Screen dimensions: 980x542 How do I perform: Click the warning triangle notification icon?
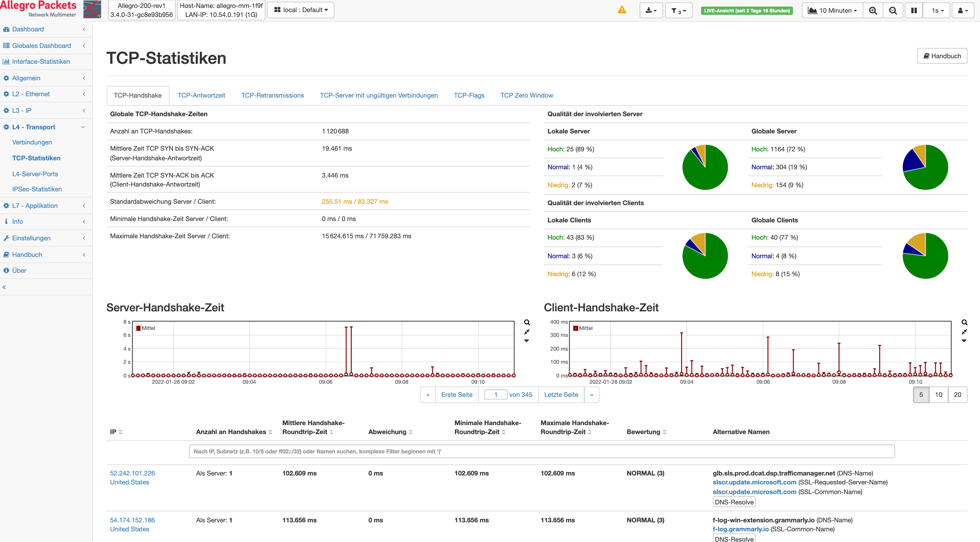(x=622, y=10)
